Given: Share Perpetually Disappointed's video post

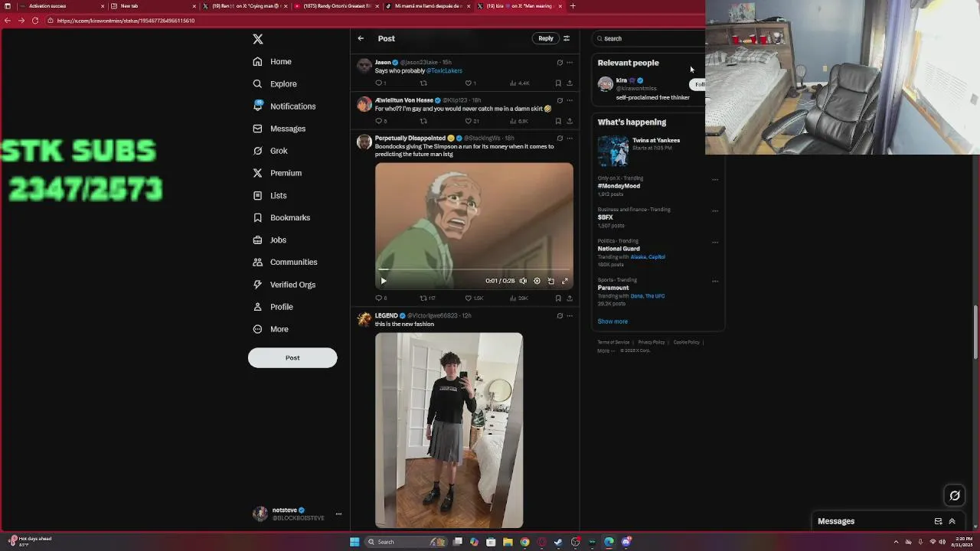Looking at the screenshot, I should [x=569, y=298].
